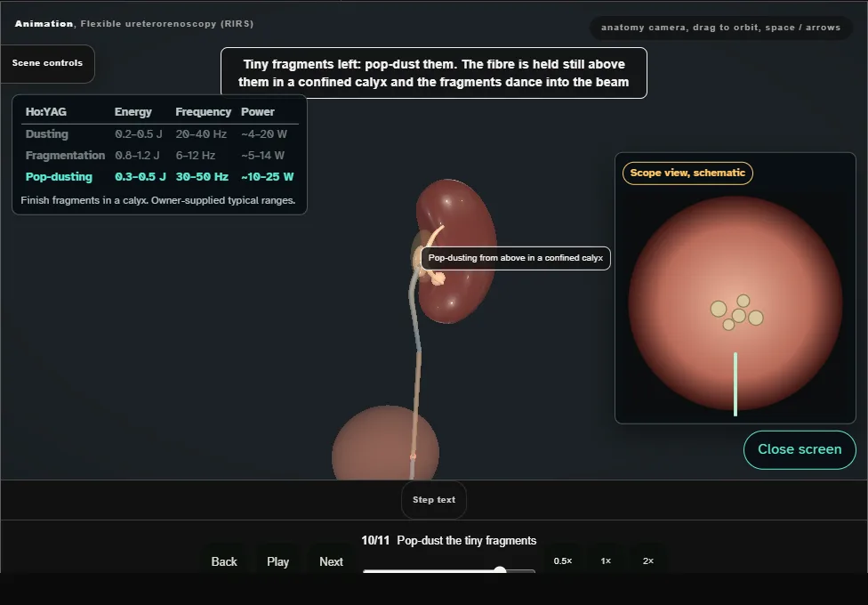Click the laser fibre in the scope view
This screenshot has width=868, height=605.
735,384
